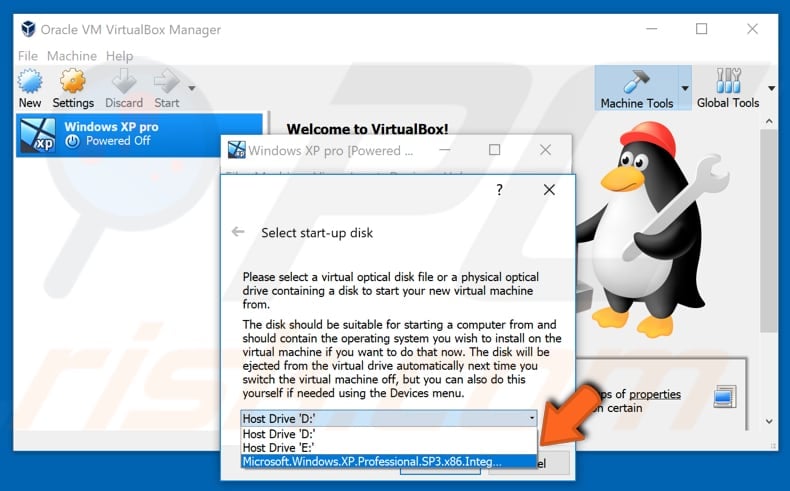This screenshot has width=790, height=491.
Task: Click the New virtual machine icon
Action: point(30,82)
